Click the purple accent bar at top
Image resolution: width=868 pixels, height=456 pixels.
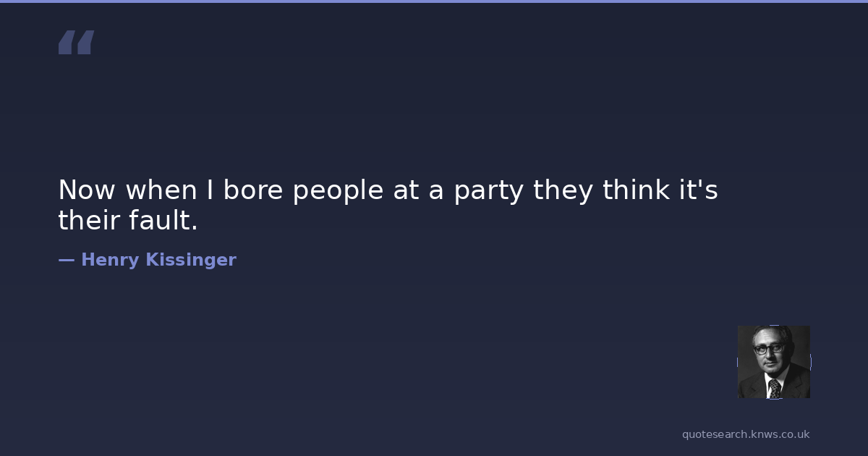point(434,1)
